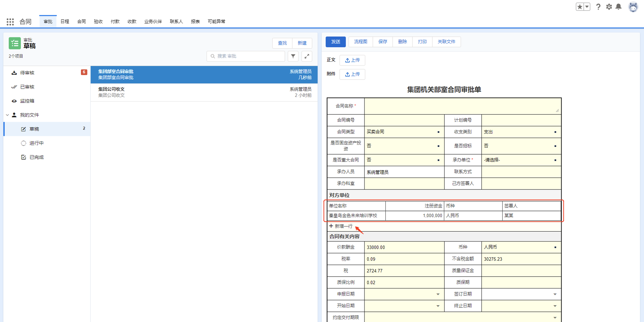Open the user avatar profile
The height and width of the screenshot is (322, 644).
(633, 7)
